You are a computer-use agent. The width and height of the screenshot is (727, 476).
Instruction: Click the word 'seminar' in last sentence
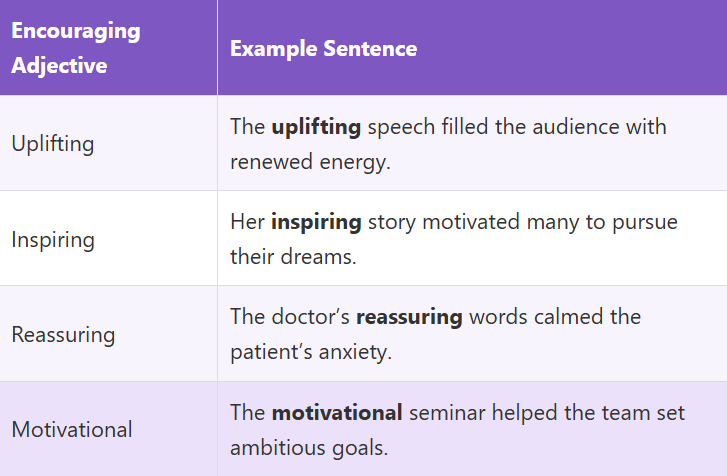click(x=443, y=413)
